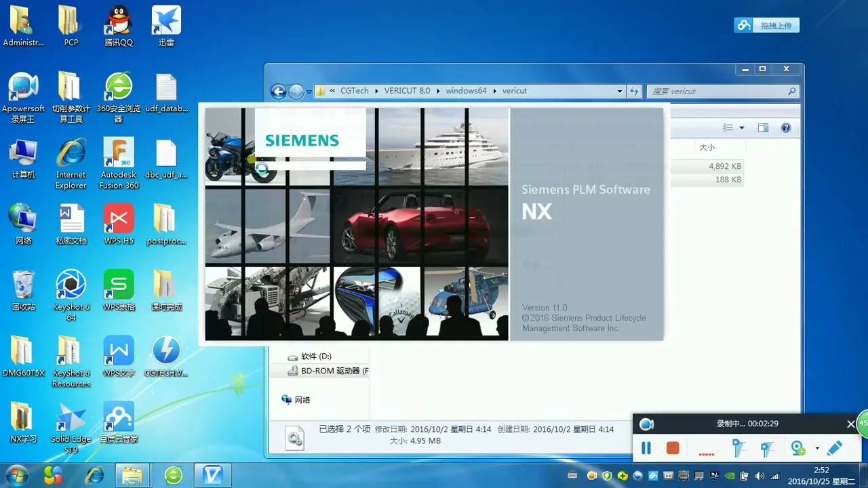This screenshot has width=868, height=488.
Task: Select the 软件 (D:) drive in sidebar
Action: pos(315,357)
